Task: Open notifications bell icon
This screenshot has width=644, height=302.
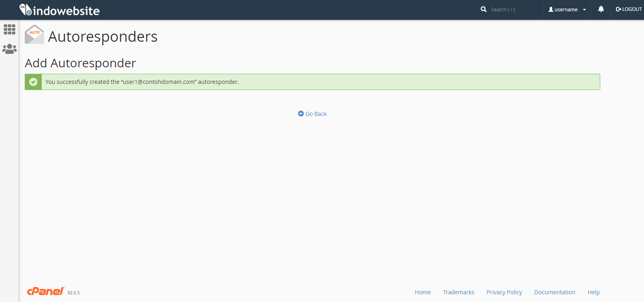Action: [x=601, y=9]
